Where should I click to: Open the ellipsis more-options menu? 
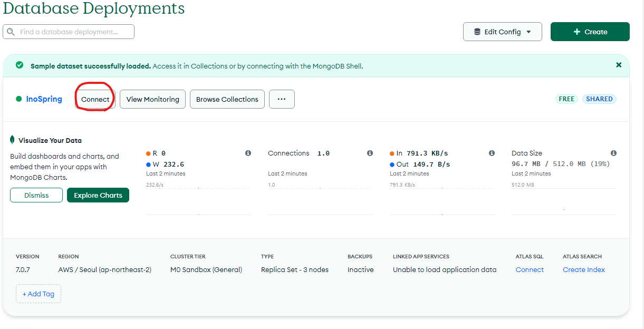282,99
